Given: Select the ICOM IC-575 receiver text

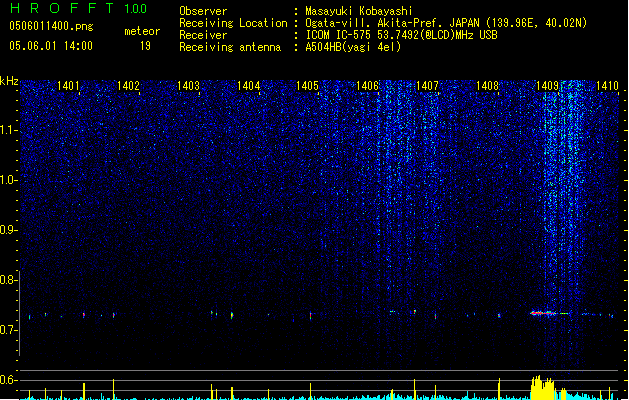Looking at the screenshot, I should [x=401, y=35].
